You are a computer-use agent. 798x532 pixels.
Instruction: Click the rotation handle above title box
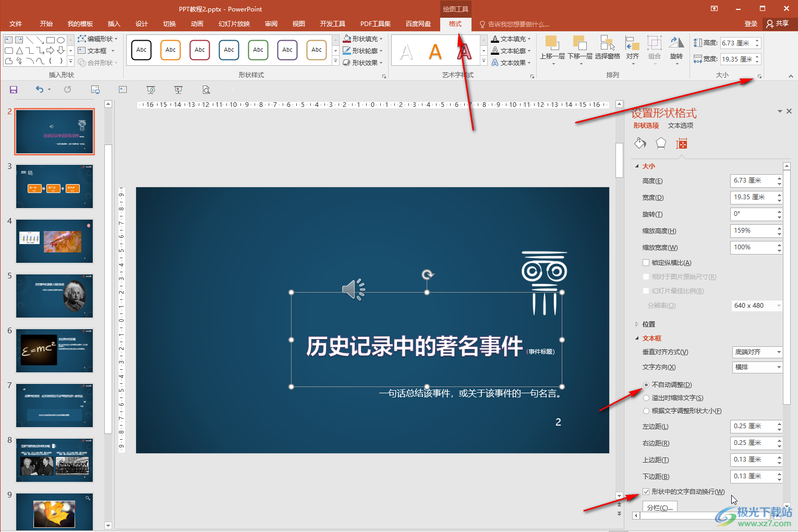coord(427,275)
